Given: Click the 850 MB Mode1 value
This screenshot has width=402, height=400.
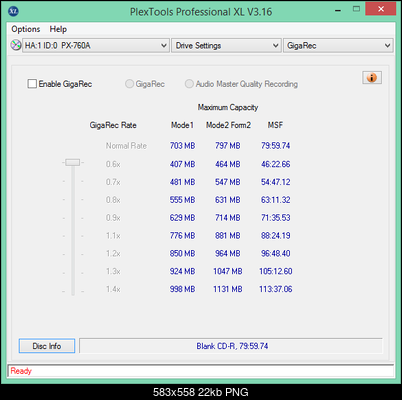Looking at the screenshot, I should (x=182, y=253).
